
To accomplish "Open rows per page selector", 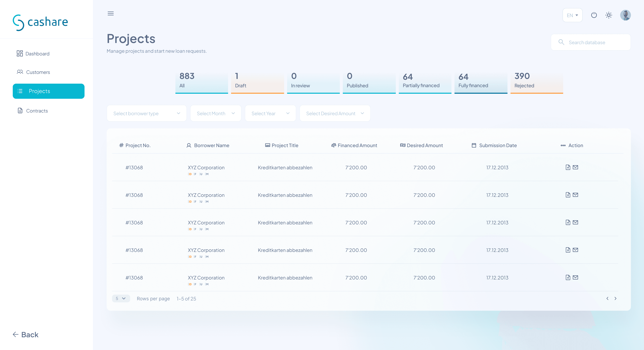I will click(121, 298).
